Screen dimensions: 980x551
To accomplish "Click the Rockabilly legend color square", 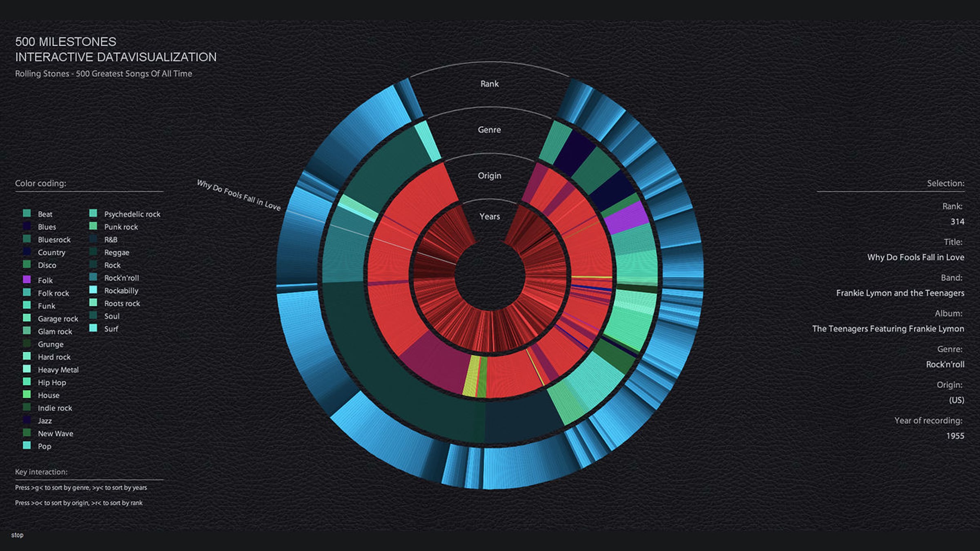I will [x=93, y=290].
